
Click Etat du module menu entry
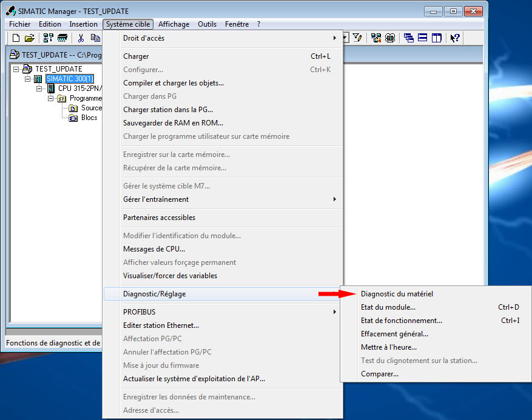[x=388, y=307]
